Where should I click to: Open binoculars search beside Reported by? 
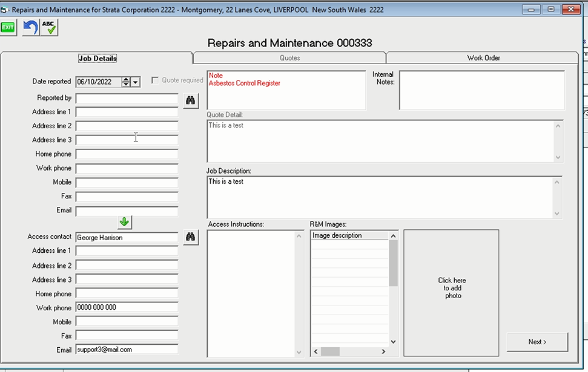[x=191, y=99]
